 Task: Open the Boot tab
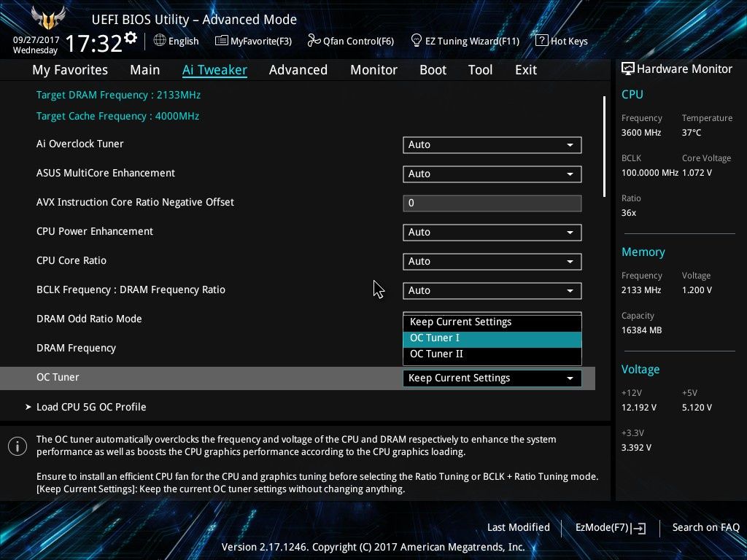[433, 70]
